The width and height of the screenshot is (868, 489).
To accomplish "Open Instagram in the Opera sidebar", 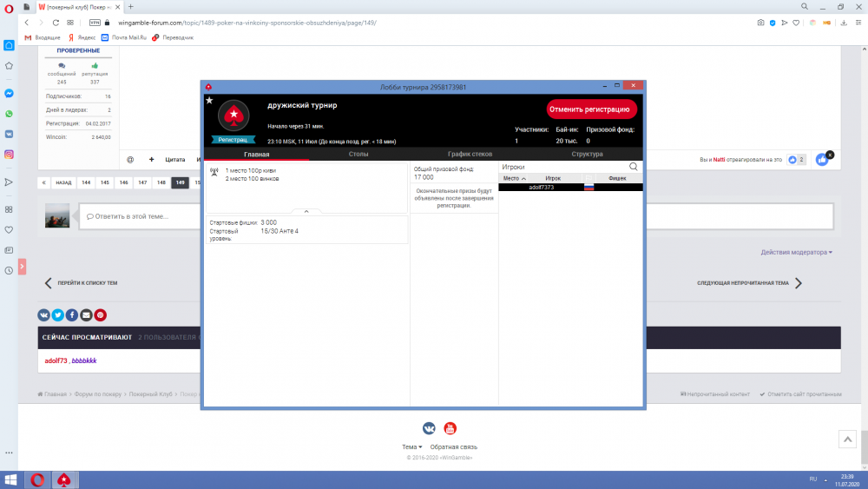I will (9, 155).
